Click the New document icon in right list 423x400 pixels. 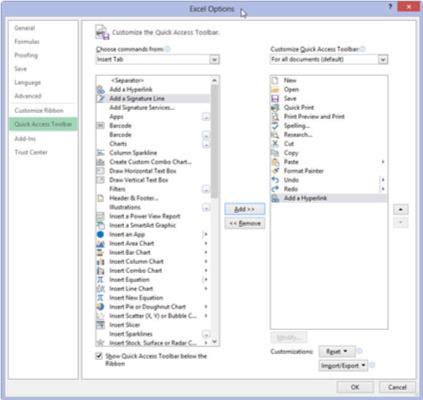point(275,80)
